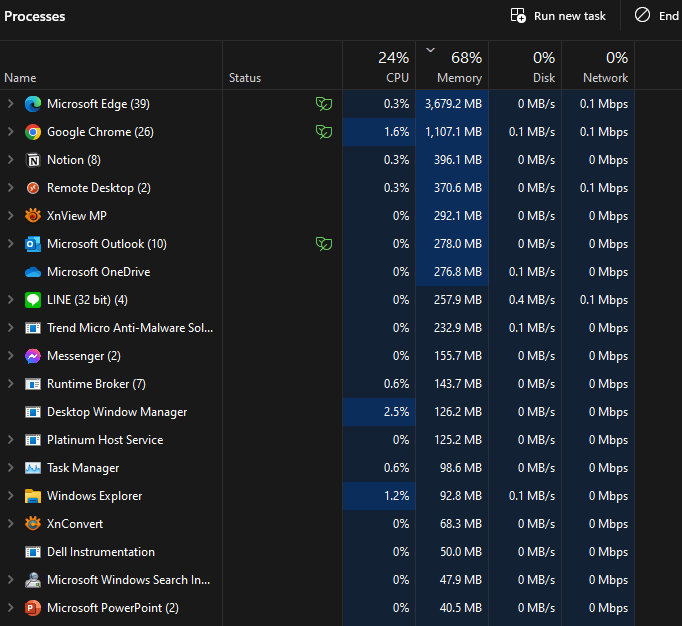This screenshot has height=626, width=682.
Task: Click the Runtime Broker icon
Action: click(x=33, y=384)
